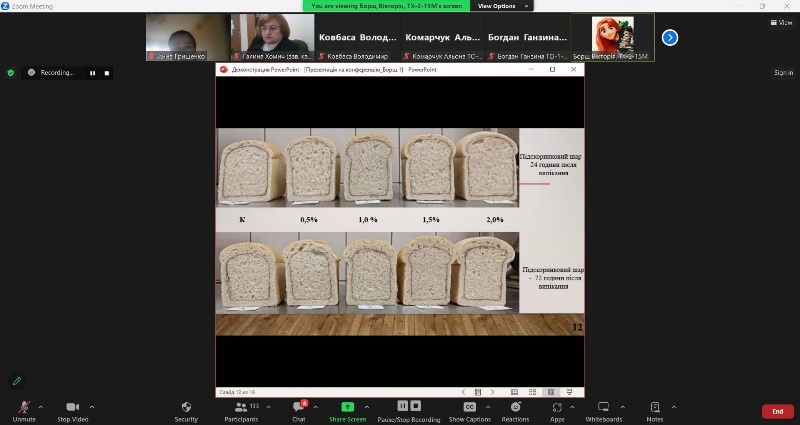Screen dimensions: 800x425
Task: Pause recording using top-left indicator button
Action: [92, 73]
